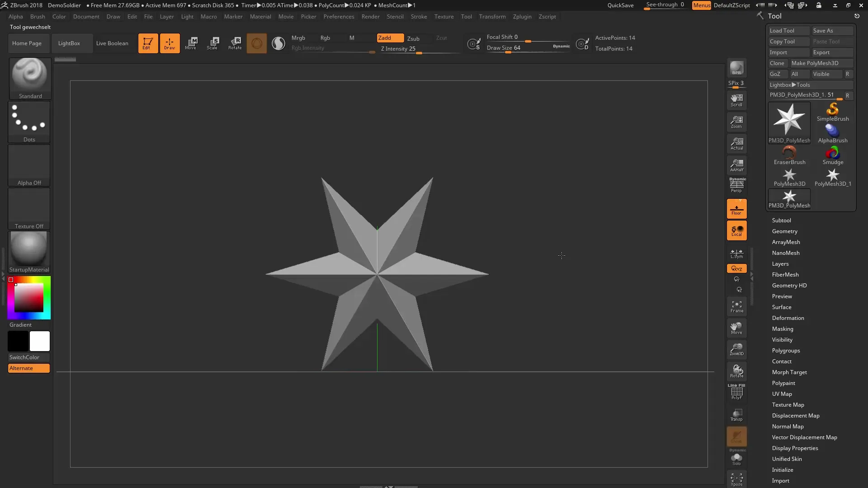Select the Scale transform tool
The image size is (868, 488).
[x=212, y=43]
